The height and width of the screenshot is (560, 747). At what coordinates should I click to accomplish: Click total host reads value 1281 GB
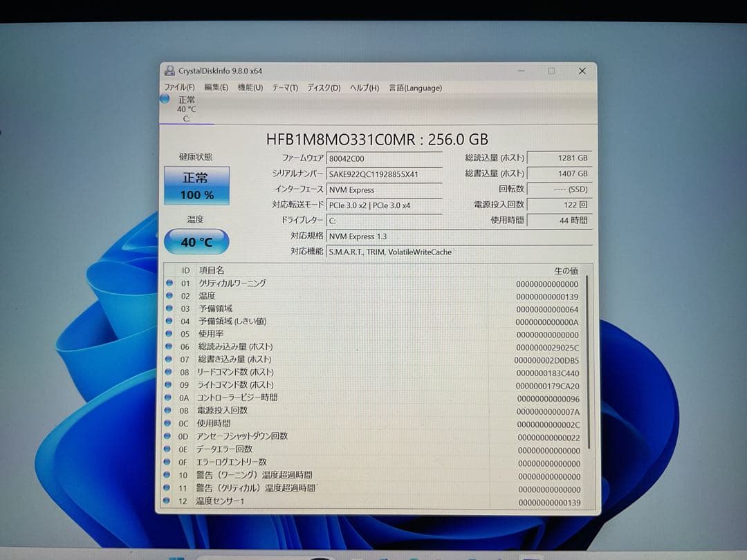coord(560,158)
